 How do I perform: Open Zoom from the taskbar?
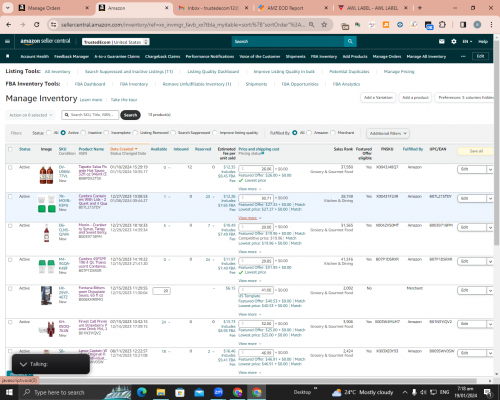[218, 392]
